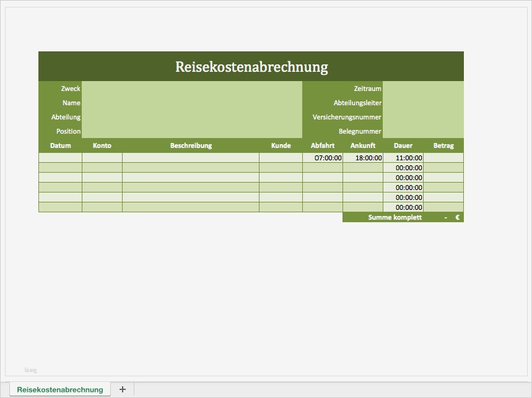Add a new worksheet with the plus button
This screenshot has width=532, height=398.
tap(122, 389)
